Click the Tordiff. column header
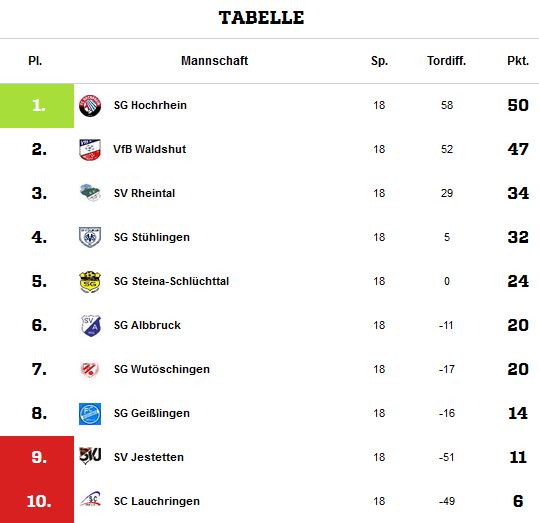Screen dimensions: 539x523 click(447, 61)
